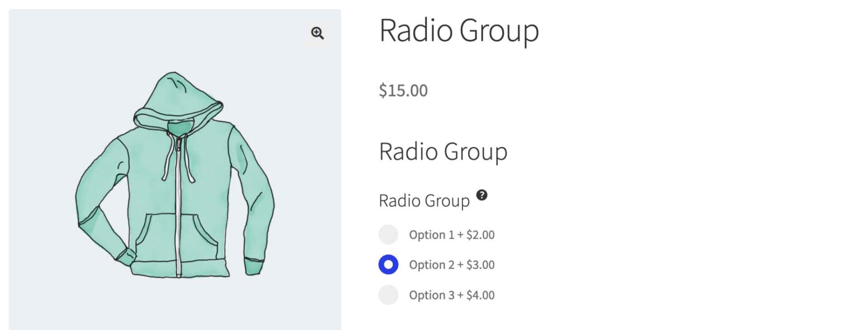Click the hoodie product image
The image size is (868, 330).
176,181
